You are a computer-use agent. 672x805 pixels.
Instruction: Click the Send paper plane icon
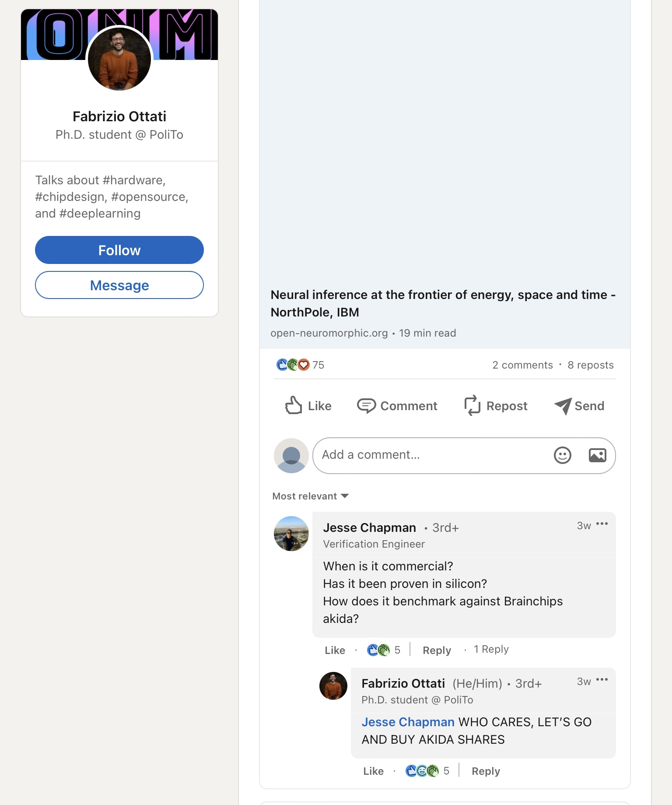pyautogui.click(x=563, y=406)
